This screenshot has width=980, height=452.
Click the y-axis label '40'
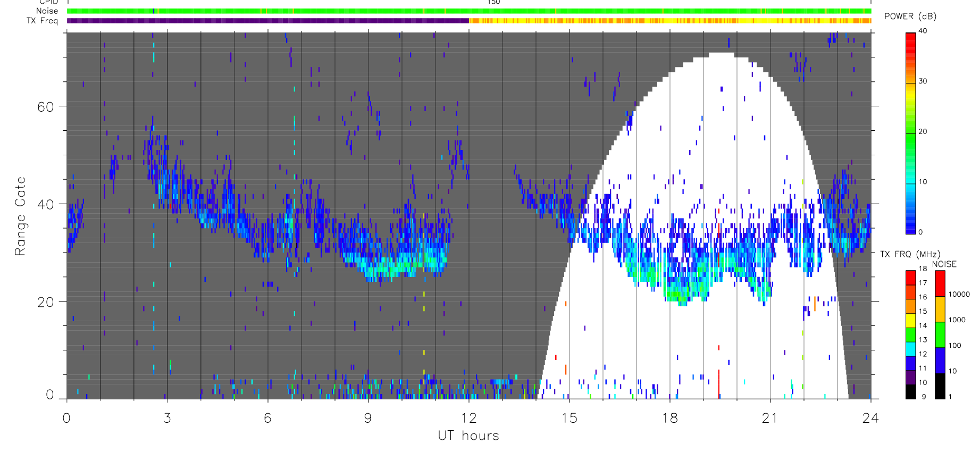46,204
